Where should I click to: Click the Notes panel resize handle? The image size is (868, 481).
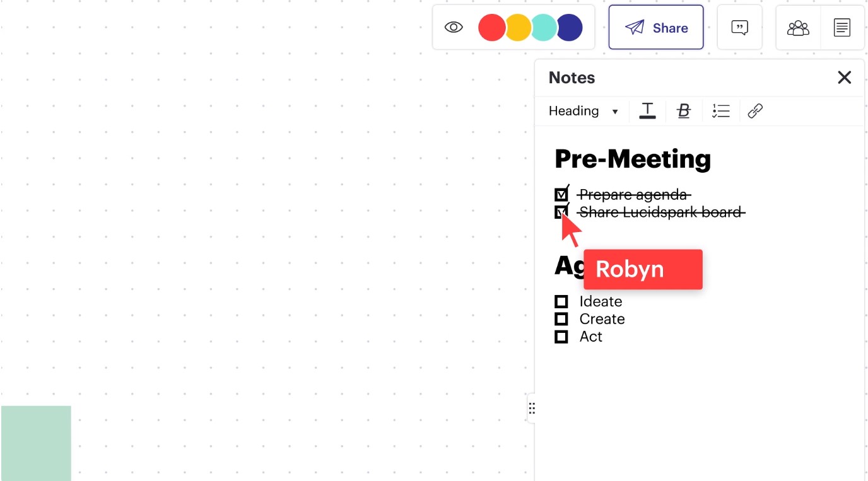tap(532, 409)
